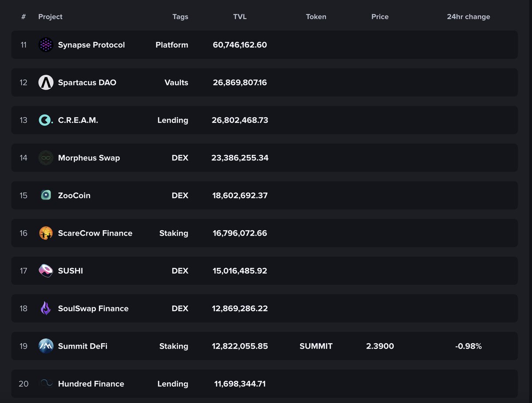532x403 pixels.
Task: Click rank number 11
Action: (x=23, y=45)
